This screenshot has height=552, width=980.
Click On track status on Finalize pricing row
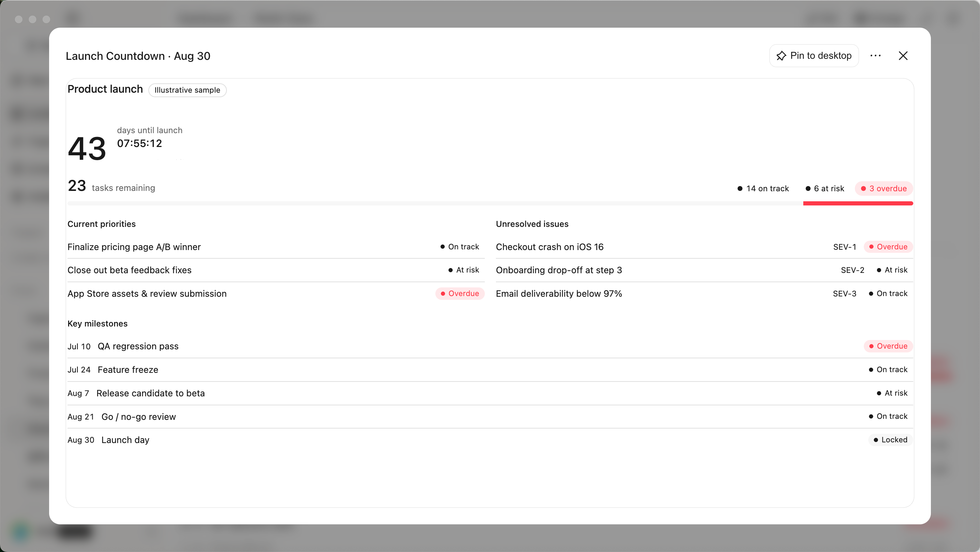tap(460, 247)
